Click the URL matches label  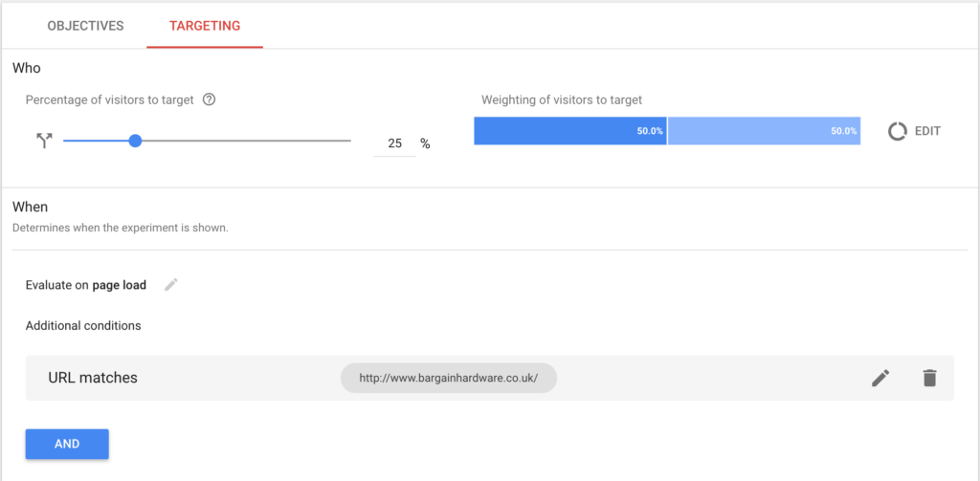93,378
